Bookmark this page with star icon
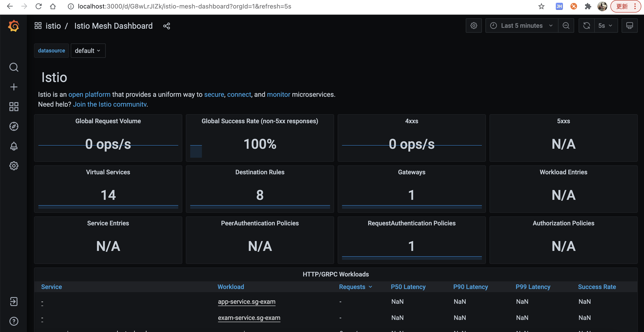Screen dimensions: 644x332 541,6
